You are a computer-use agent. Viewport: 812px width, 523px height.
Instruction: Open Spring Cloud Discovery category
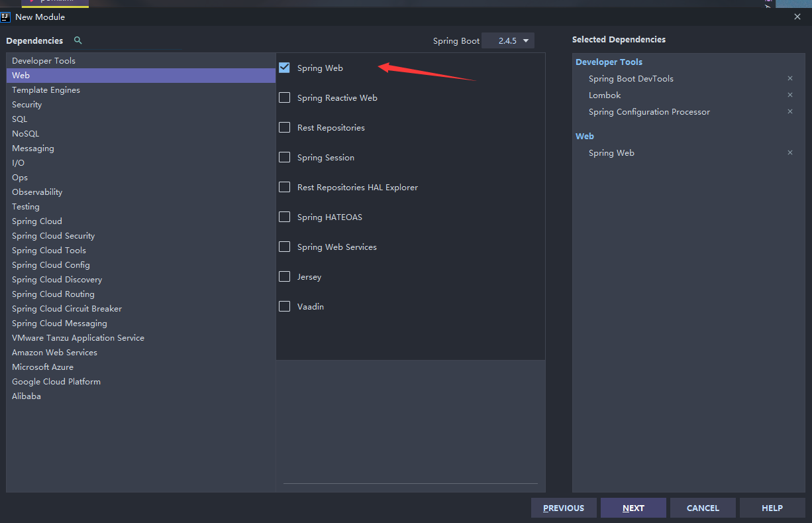[x=141, y=279]
